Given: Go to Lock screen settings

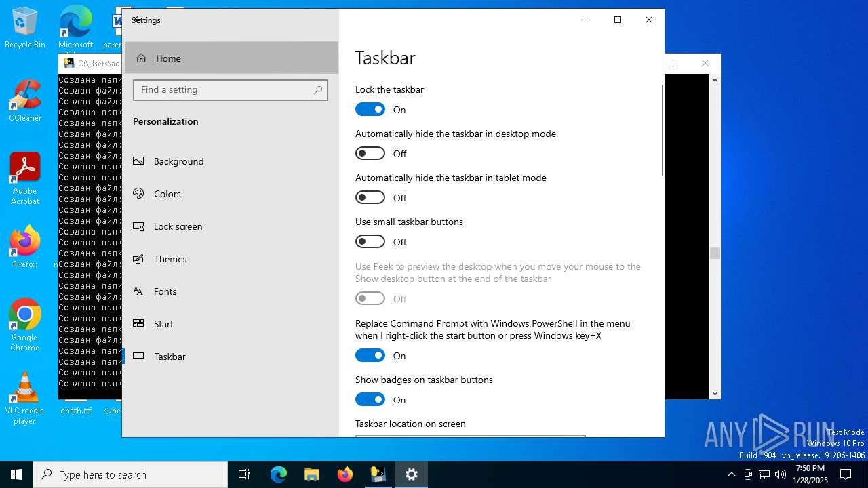Looking at the screenshot, I should pos(231,226).
